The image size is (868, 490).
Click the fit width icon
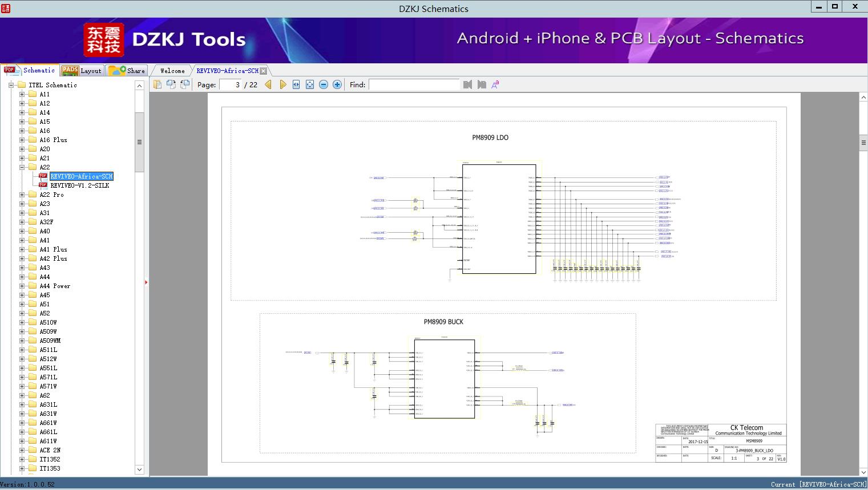point(296,84)
